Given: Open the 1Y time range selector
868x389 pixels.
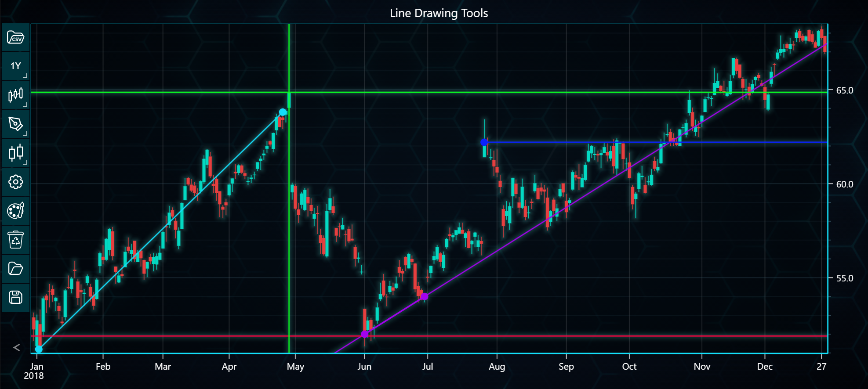Looking at the screenshot, I should pyautogui.click(x=16, y=66).
